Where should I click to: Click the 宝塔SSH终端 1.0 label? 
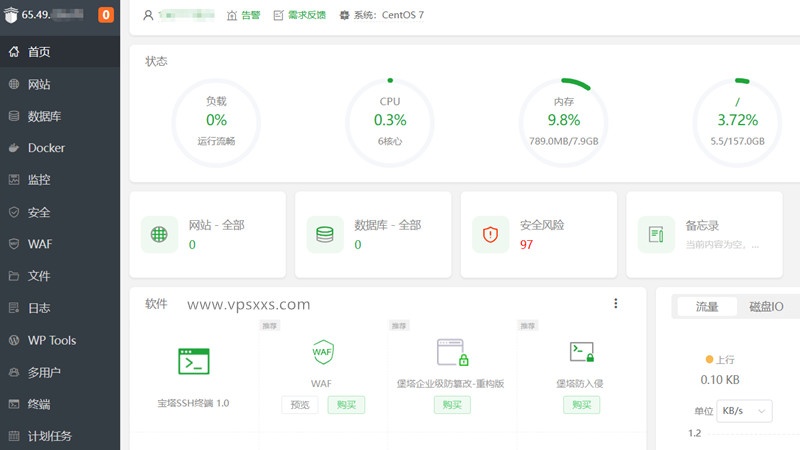pyautogui.click(x=193, y=403)
